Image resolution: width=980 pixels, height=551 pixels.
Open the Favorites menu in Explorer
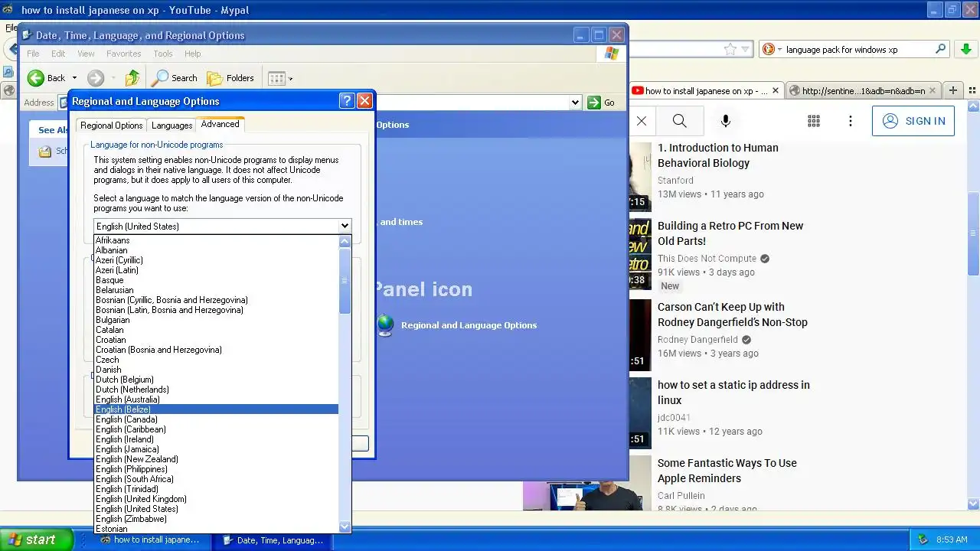[x=123, y=54]
